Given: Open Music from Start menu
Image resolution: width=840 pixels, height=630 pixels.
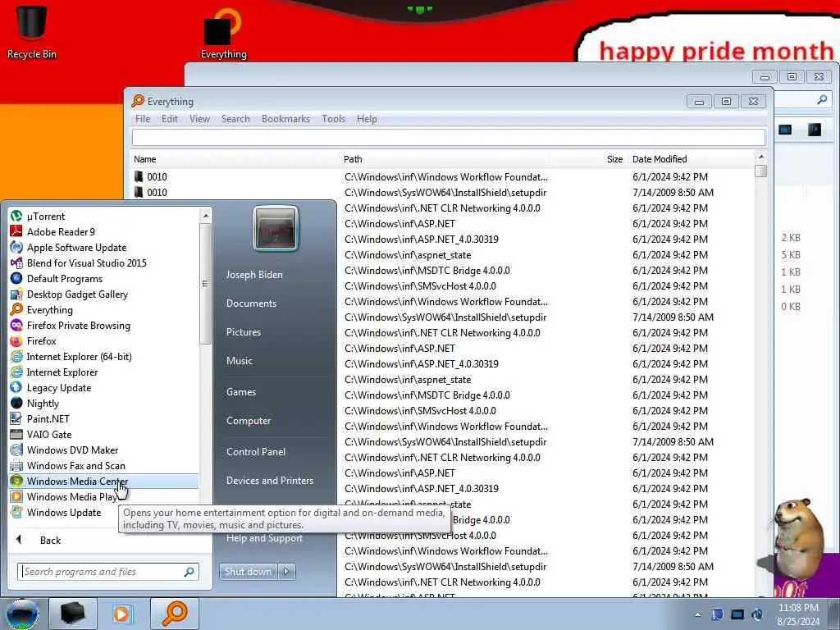Looking at the screenshot, I should [x=239, y=361].
